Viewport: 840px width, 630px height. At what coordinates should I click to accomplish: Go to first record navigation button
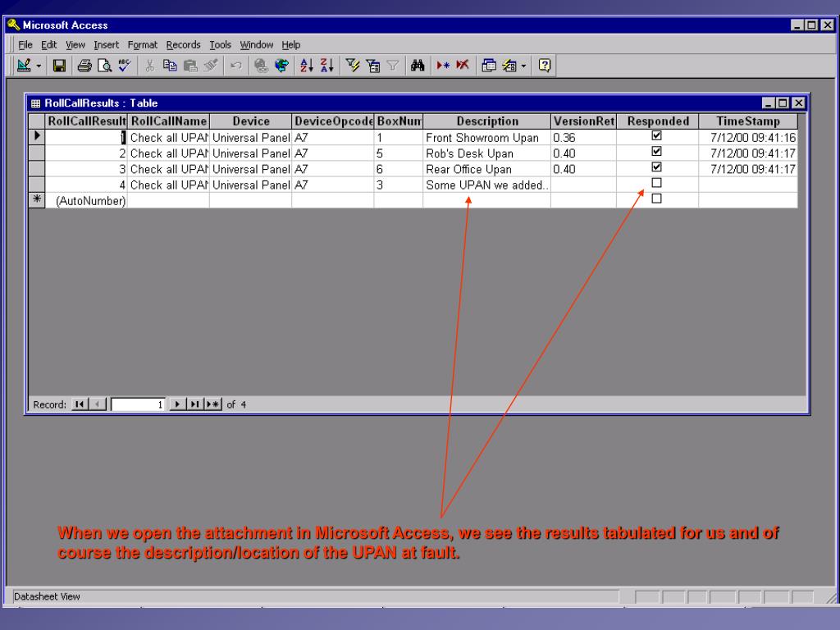80,404
